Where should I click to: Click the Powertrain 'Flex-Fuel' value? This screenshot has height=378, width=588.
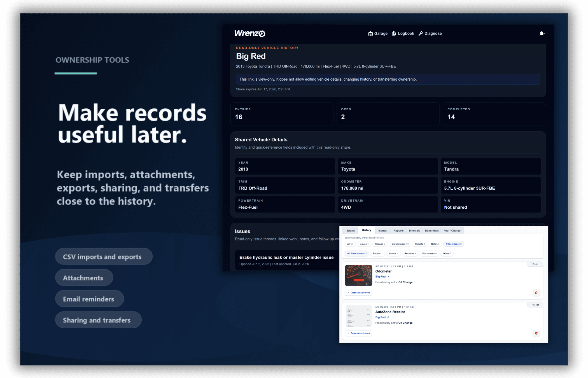(x=248, y=207)
